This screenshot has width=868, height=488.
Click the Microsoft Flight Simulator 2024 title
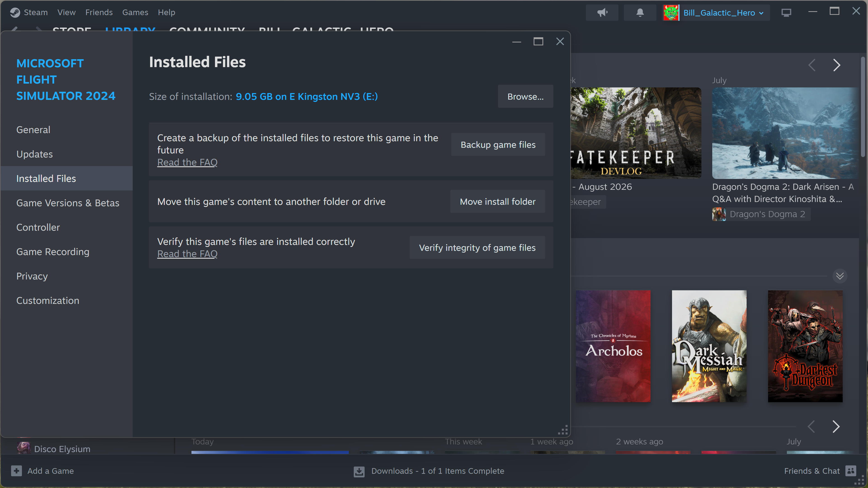tap(66, 80)
